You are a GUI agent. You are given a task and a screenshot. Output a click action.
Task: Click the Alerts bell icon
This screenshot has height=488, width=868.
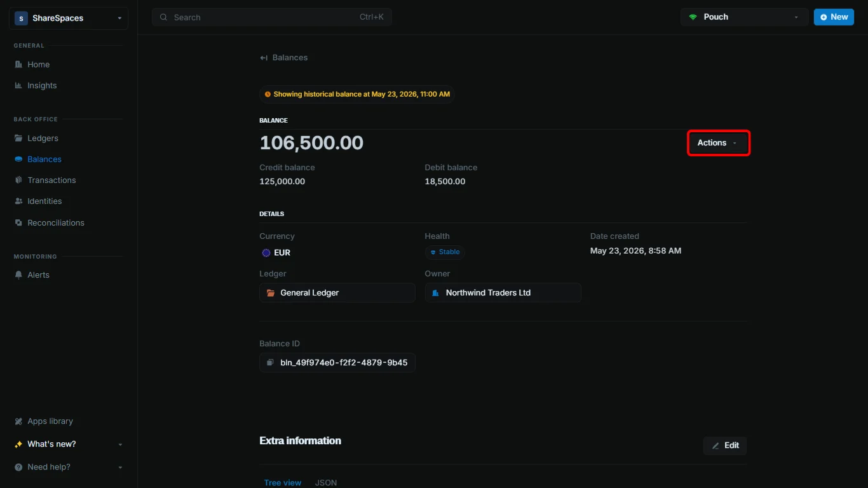(18, 274)
